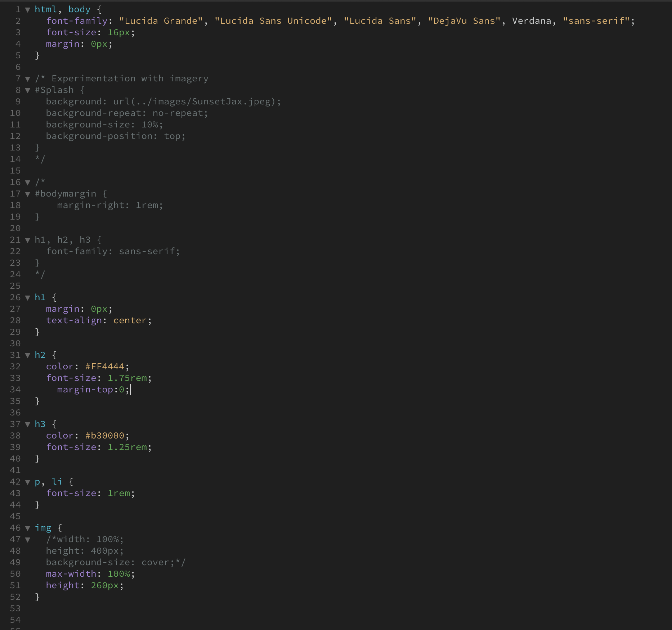This screenshot has width=672, height=630.
Task: Select the text-align center value
Action: (x=130, y=320)
